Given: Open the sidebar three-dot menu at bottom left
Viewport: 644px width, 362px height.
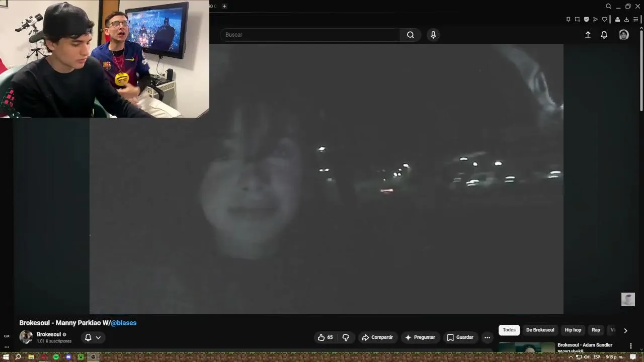Looking at the screenshot, I should pyautogui.click(x=7, y=346).
